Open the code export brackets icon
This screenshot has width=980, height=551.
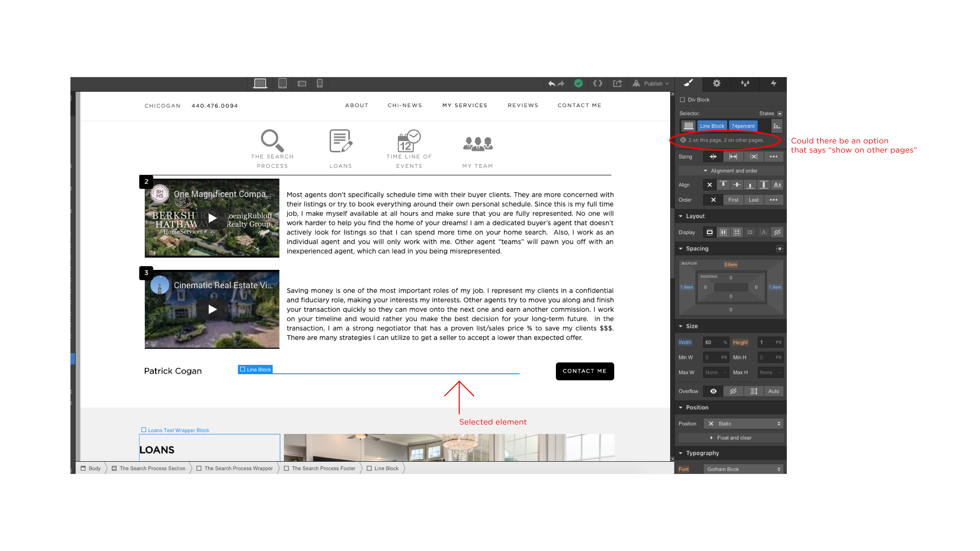tap(598, 83)
